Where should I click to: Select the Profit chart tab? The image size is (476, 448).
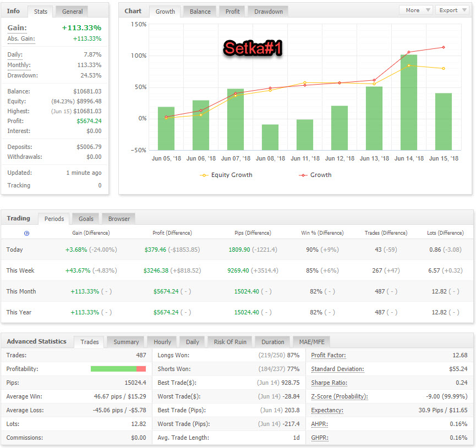tap(233, 12)
